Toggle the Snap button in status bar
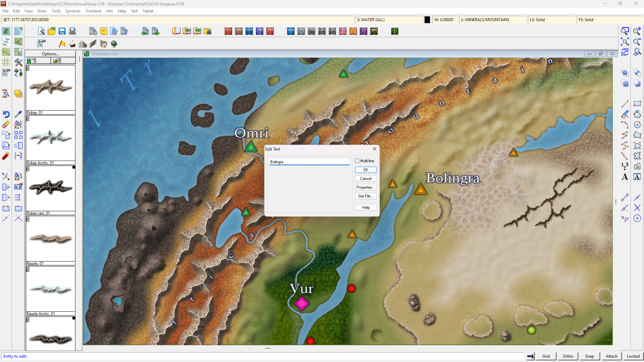This screenshot has height=362, width=644. (589, 356)
